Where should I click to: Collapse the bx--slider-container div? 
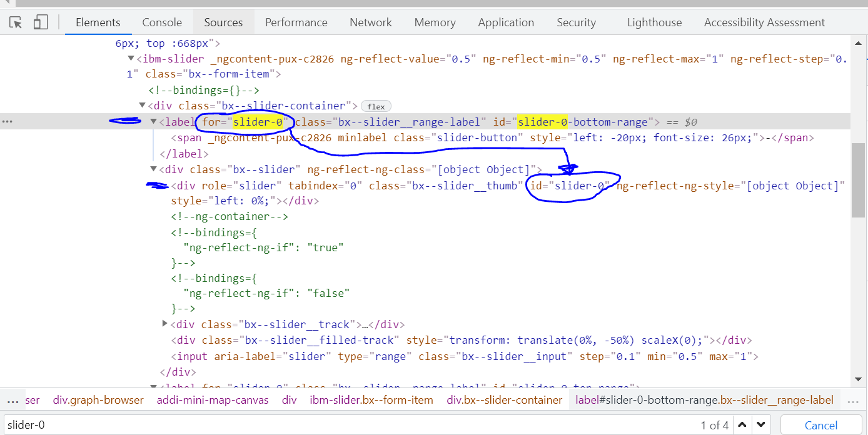(142, 105)
